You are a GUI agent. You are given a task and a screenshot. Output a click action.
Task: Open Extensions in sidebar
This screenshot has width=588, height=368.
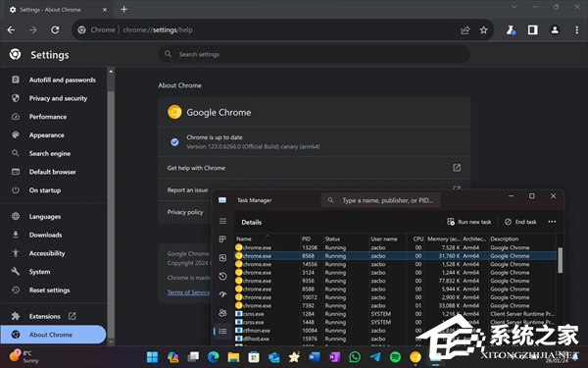coord(53,316)
